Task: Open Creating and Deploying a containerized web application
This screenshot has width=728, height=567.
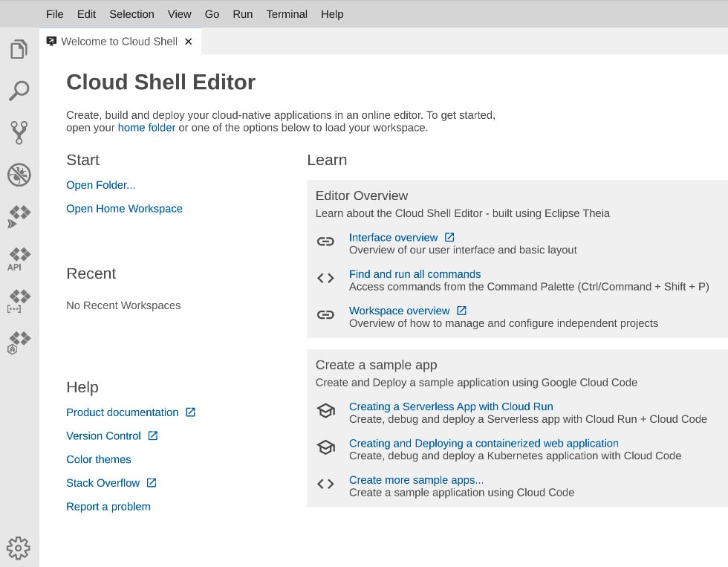Action: [x=484, y=443]
